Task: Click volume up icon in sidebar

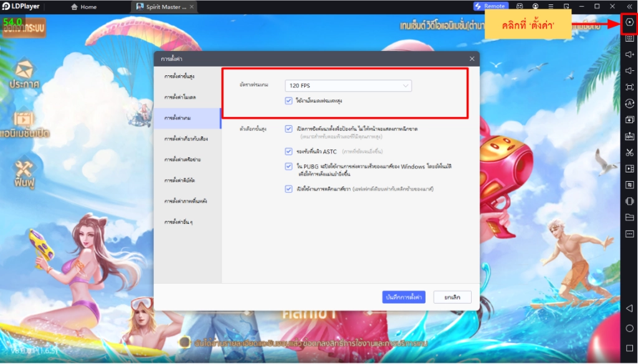Action: [x=629, y=55]
